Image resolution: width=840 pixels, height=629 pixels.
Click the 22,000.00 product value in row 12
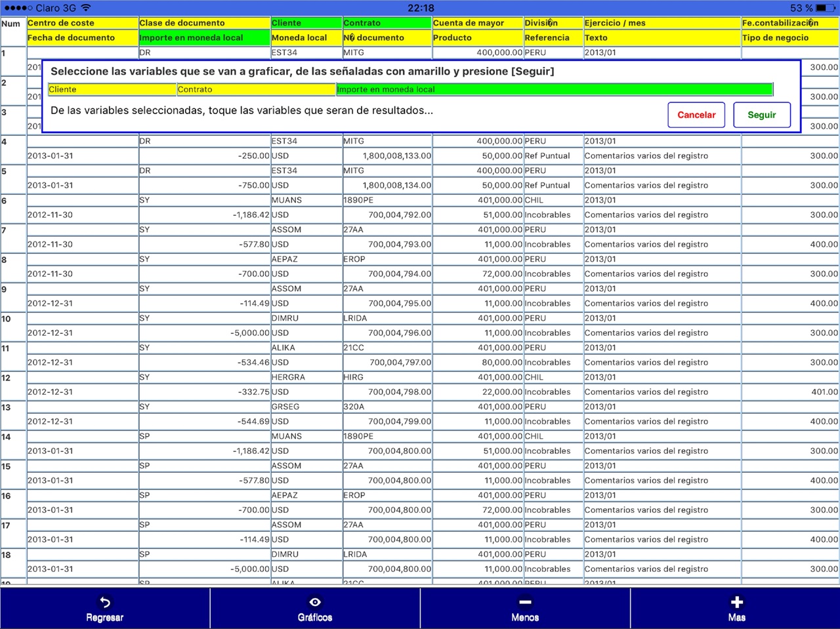503,392
